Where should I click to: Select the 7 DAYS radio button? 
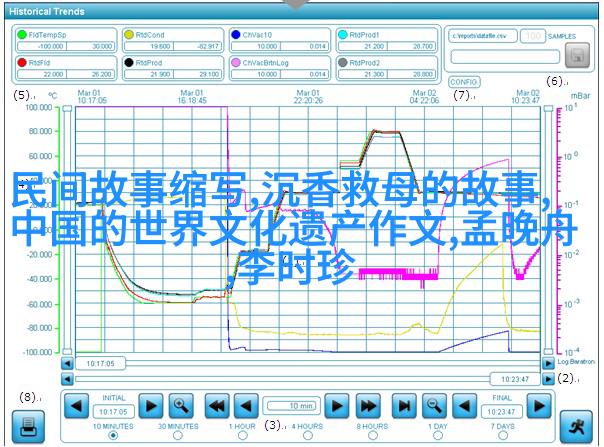point(503,435)
